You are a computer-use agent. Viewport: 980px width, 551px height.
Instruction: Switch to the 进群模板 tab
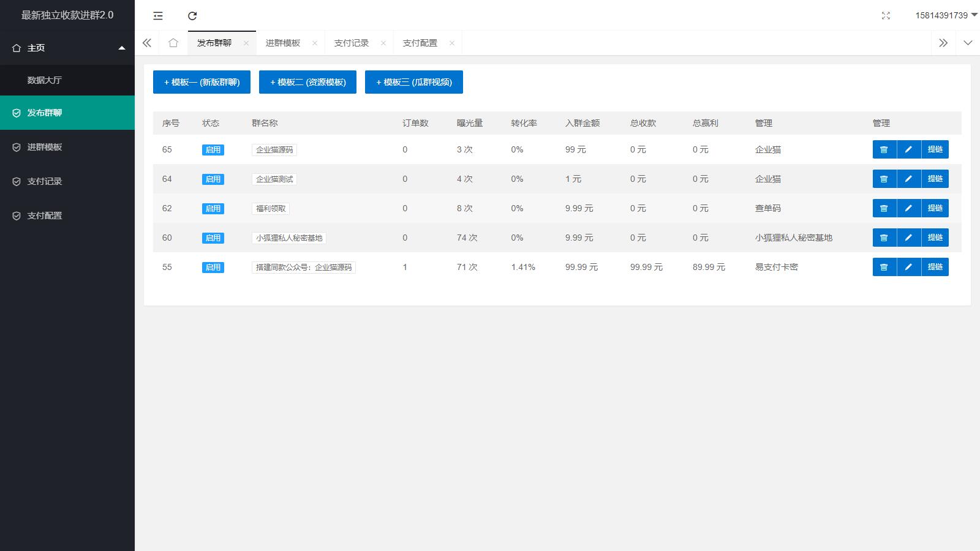tap(282, 43)
